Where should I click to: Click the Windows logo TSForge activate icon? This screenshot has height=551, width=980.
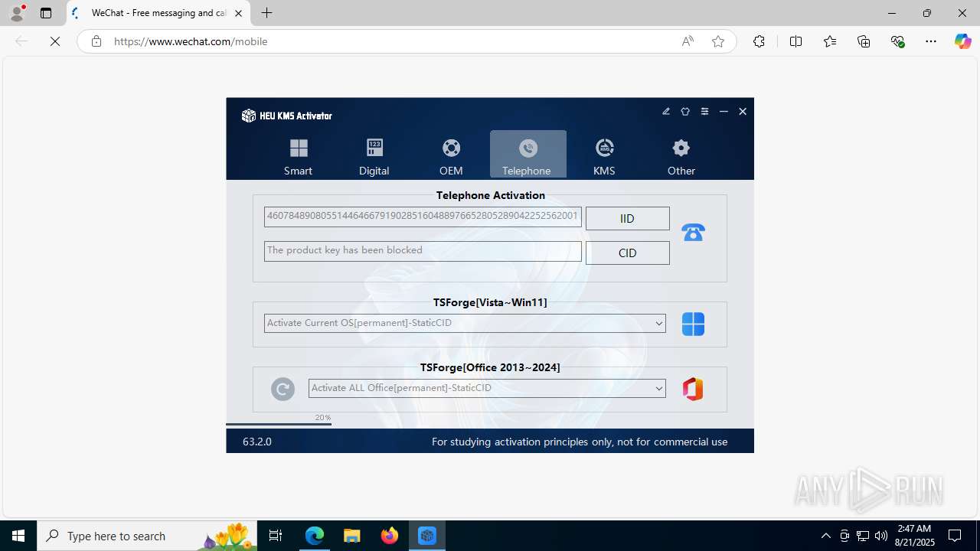[693, 324]
